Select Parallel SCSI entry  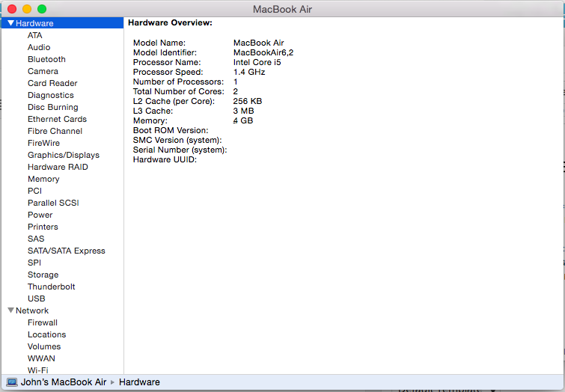pyautogui.click(x=53, y=203)
